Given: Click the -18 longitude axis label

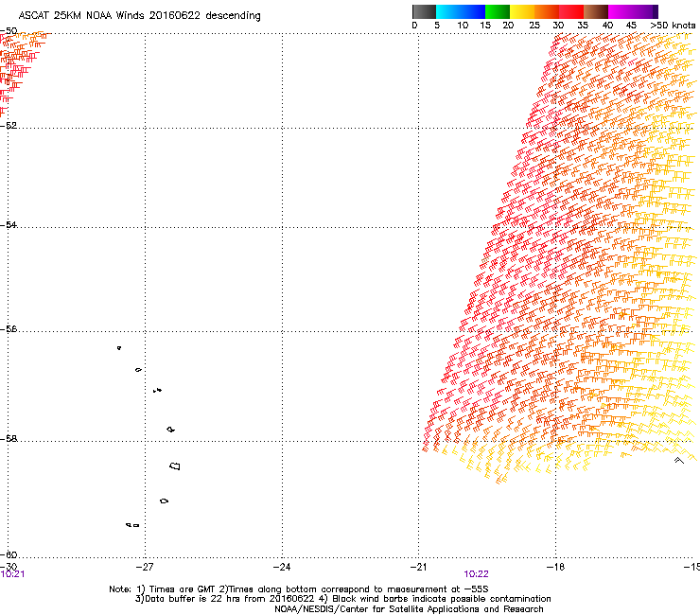Looking at the screenshot, I should [555, 567].
